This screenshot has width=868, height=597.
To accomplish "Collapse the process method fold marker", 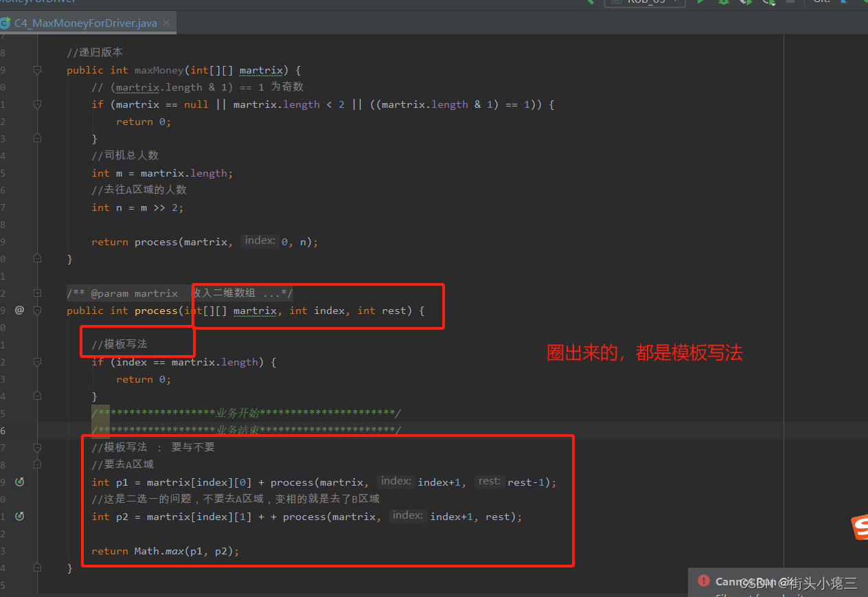I will (37, 311).
